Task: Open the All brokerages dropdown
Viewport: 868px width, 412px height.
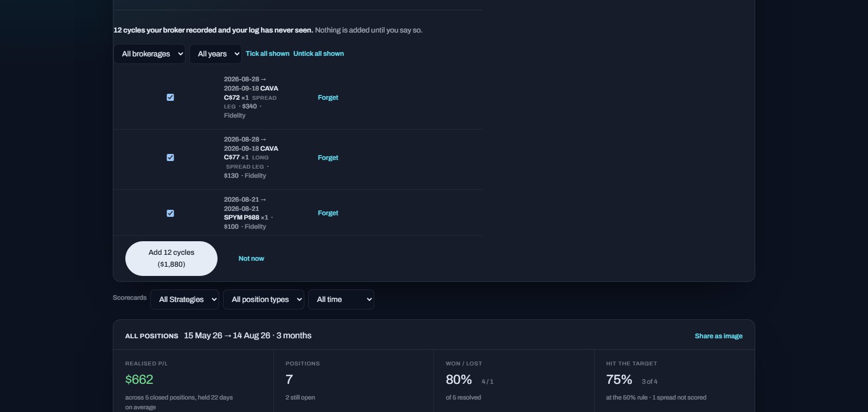Action: pos(149,54)
